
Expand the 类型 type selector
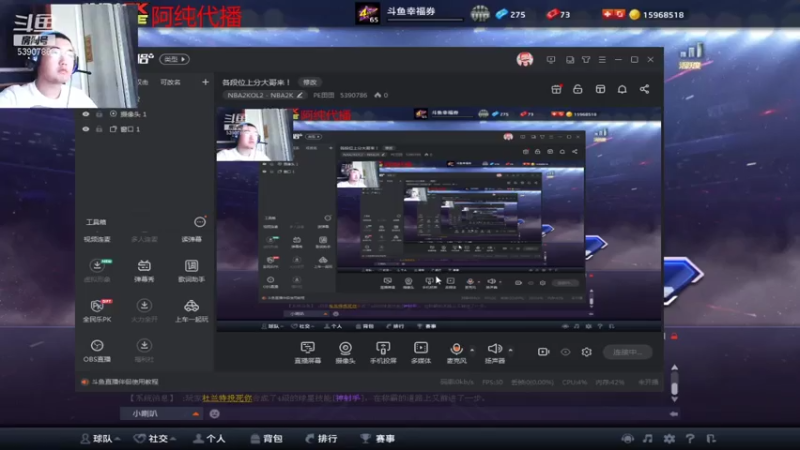[174, 59]
